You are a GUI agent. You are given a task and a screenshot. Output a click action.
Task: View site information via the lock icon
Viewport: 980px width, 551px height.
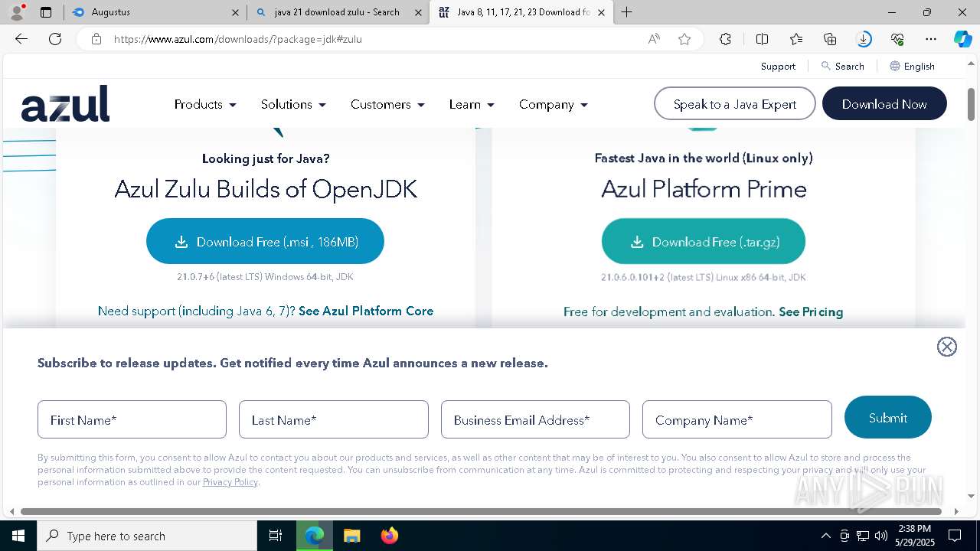click(96, 39)
